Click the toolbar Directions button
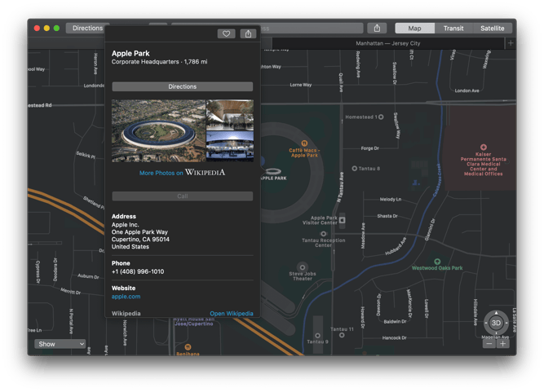 point(87,28)
